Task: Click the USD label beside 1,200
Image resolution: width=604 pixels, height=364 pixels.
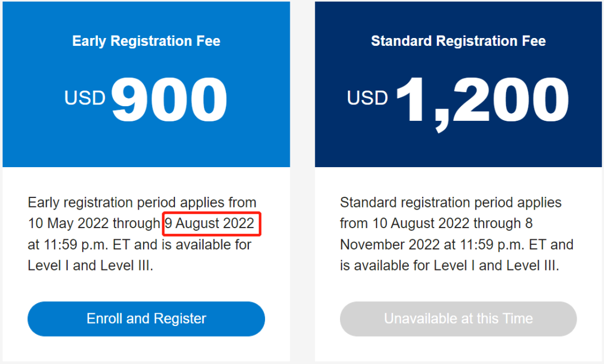Action: (367, 98)
